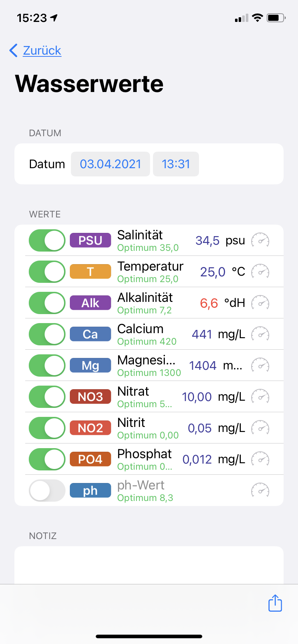This screenshot has width=298, height=644.
Task: Tap the Nitrit value 0,05
Action: pyautogui.click(x=199, y=428)
